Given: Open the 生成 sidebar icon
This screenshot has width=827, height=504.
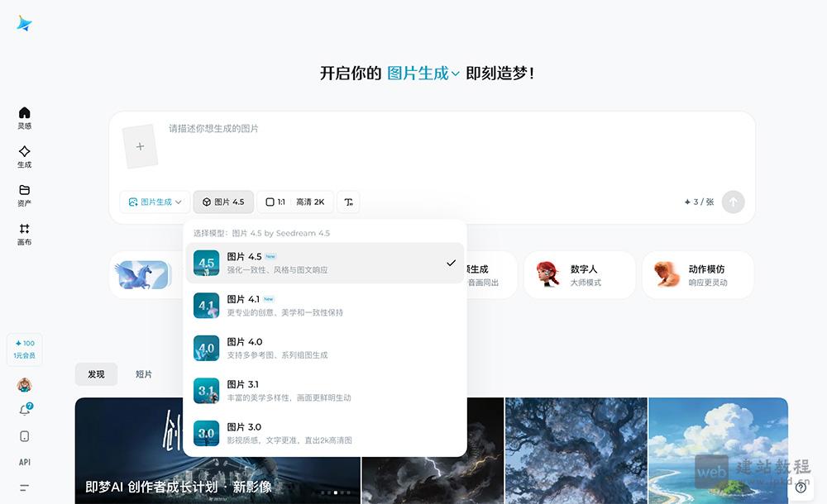Looking at the screenshot, I should click(24, 156).
